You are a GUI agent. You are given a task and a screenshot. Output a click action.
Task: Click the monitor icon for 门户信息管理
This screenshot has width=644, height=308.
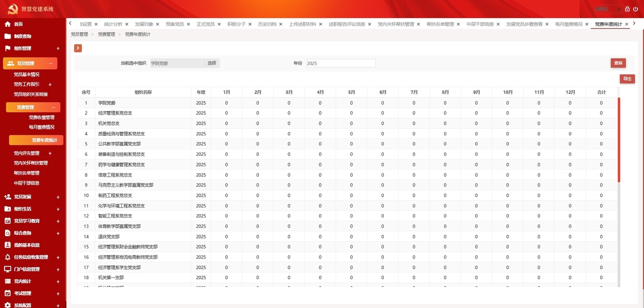[x=8, y=269]
